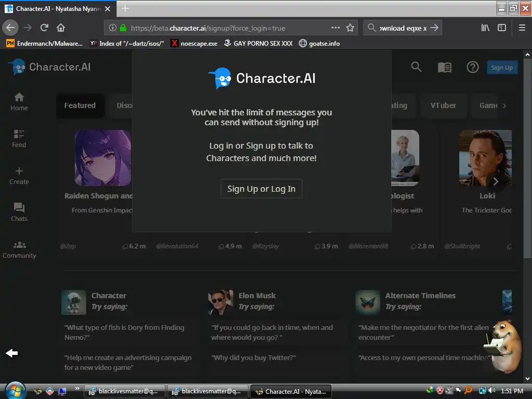Click the Character.AI taskbar button

tap(291, 392)
